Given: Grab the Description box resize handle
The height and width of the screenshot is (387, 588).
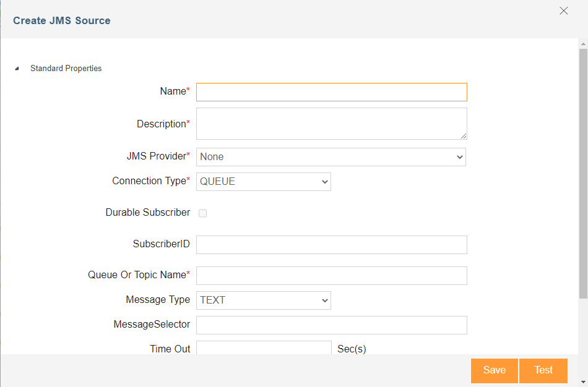Looking at the screenshot, I should coord(463,135).
